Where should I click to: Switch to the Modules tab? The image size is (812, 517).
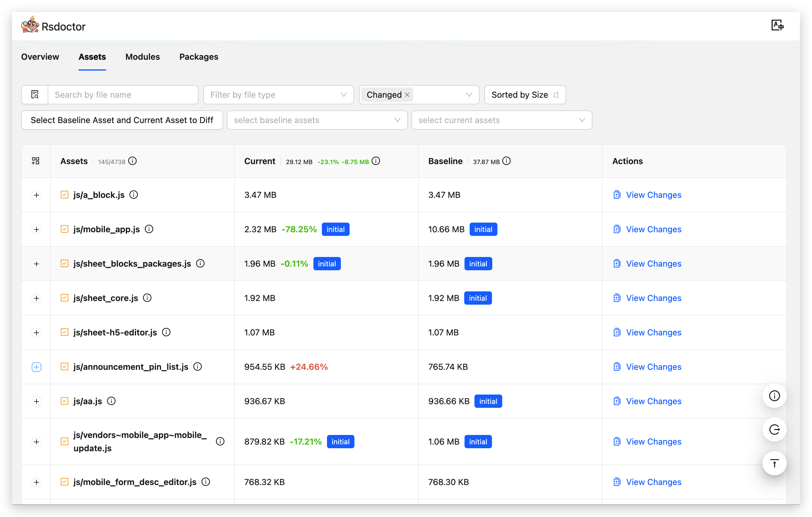tap(143, 57)
